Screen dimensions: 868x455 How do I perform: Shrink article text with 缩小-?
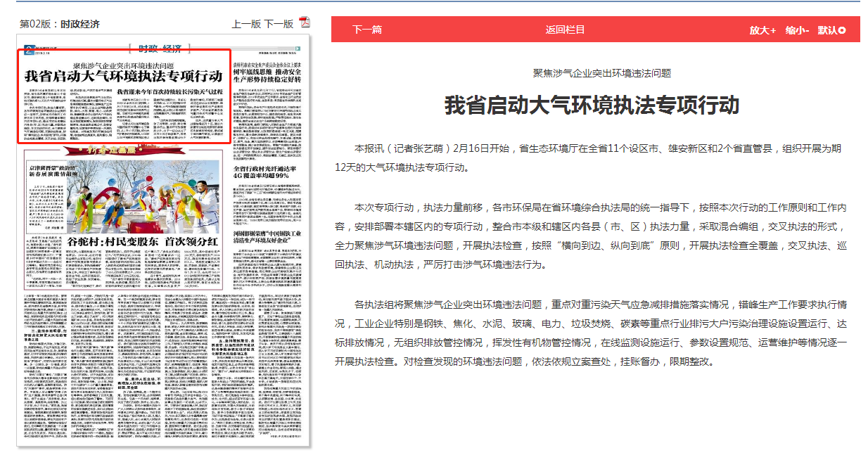pos(798,30)
